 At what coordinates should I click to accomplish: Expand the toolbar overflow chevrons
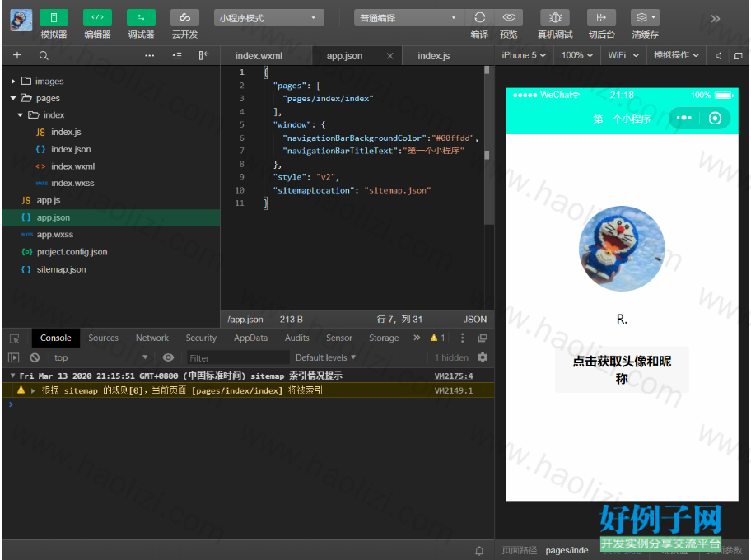pyautogui.click(x=715, y=19)
